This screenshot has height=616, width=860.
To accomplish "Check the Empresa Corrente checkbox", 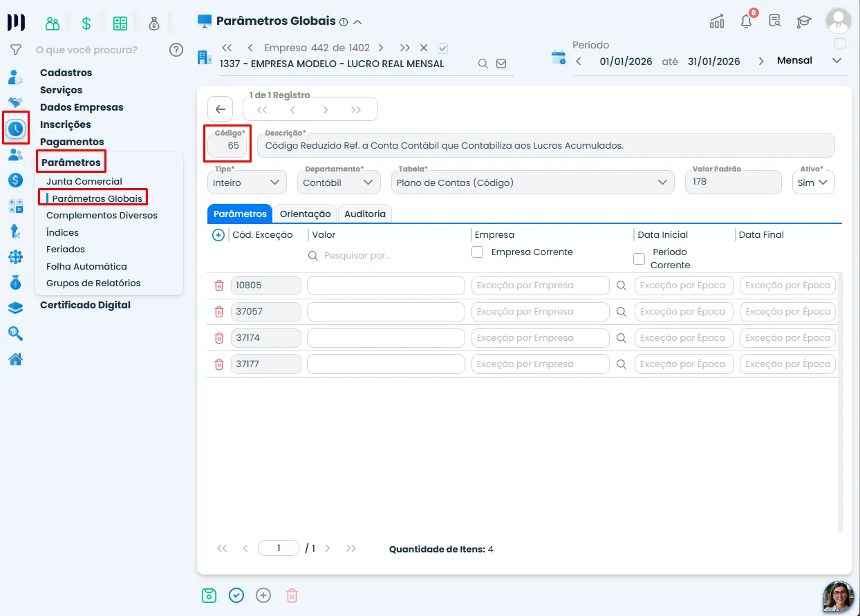I will (477, 252).
